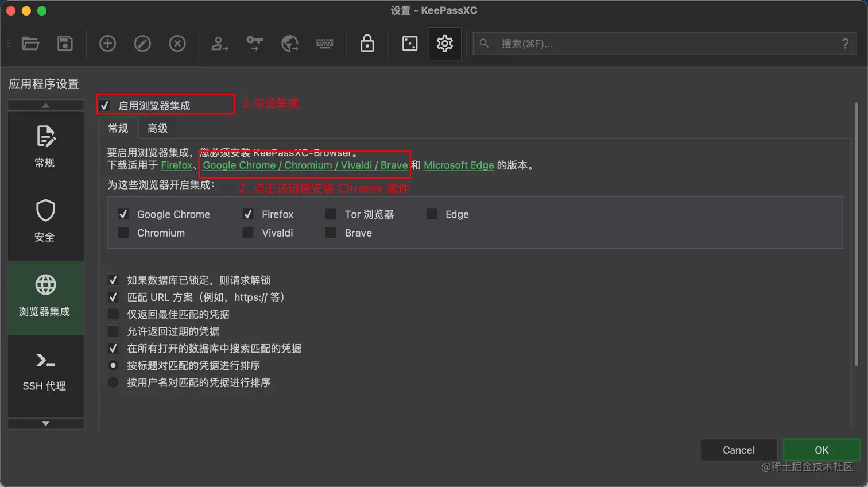Enable Chromium browser checkbox
This screenshot has height=487, width=868.
123,233
